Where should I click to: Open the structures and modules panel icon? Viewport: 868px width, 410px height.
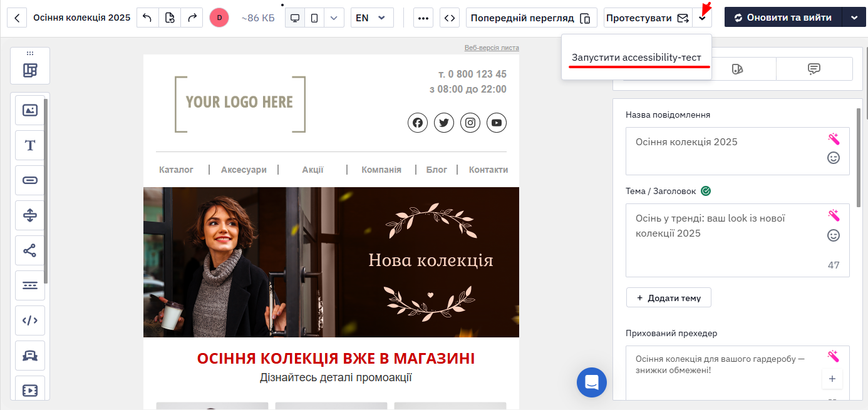30,70
